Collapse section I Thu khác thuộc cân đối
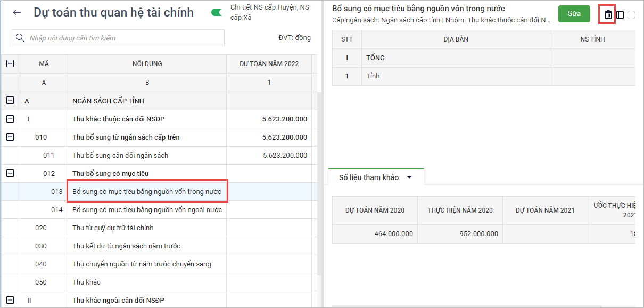Viewport: 644px width, 308px height. [10, 119]
